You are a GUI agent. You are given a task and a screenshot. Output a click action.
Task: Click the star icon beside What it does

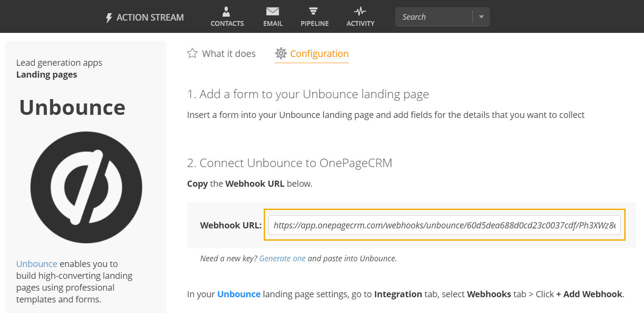tap(192, 53)
